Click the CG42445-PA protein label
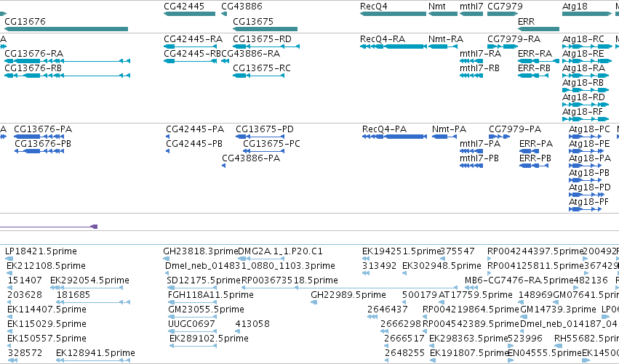 click(x=195, y=129)
